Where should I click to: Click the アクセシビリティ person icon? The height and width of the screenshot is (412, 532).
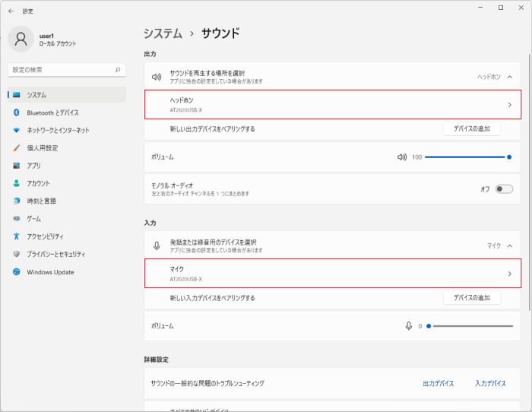[16, 236]
